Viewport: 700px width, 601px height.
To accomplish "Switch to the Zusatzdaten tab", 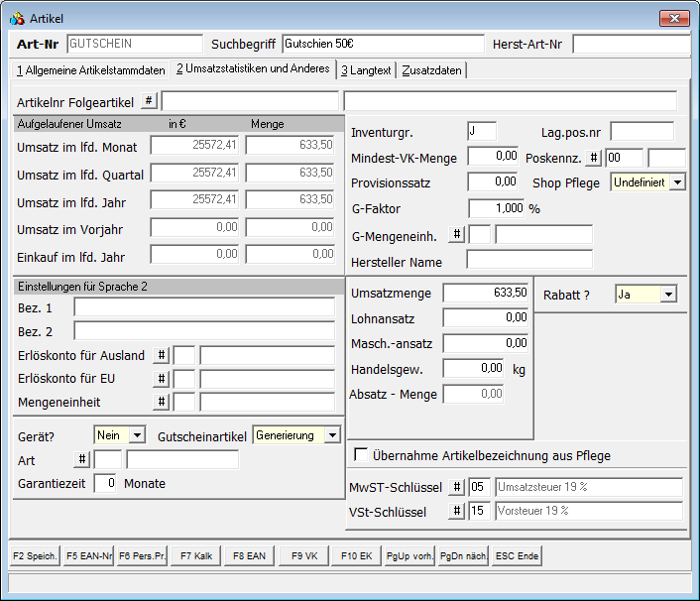I will (x=432, y=70).
